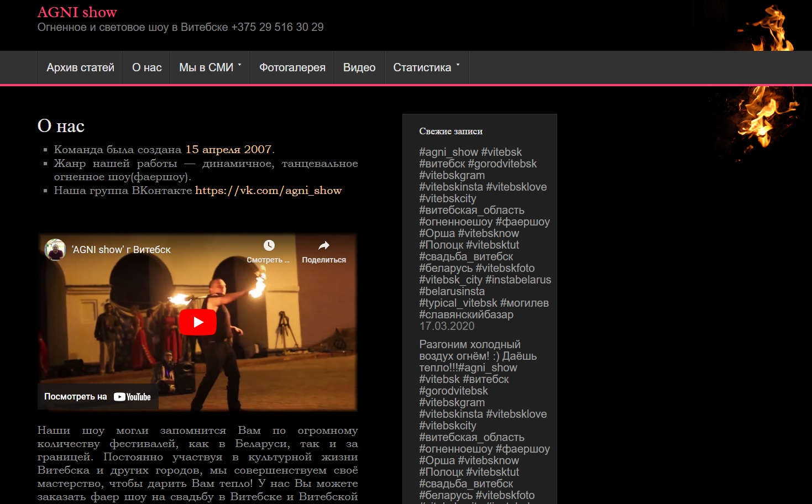Follow the https://vk.com/agni_show link
This screenshot has height=504, width=812.
[269, 191]
